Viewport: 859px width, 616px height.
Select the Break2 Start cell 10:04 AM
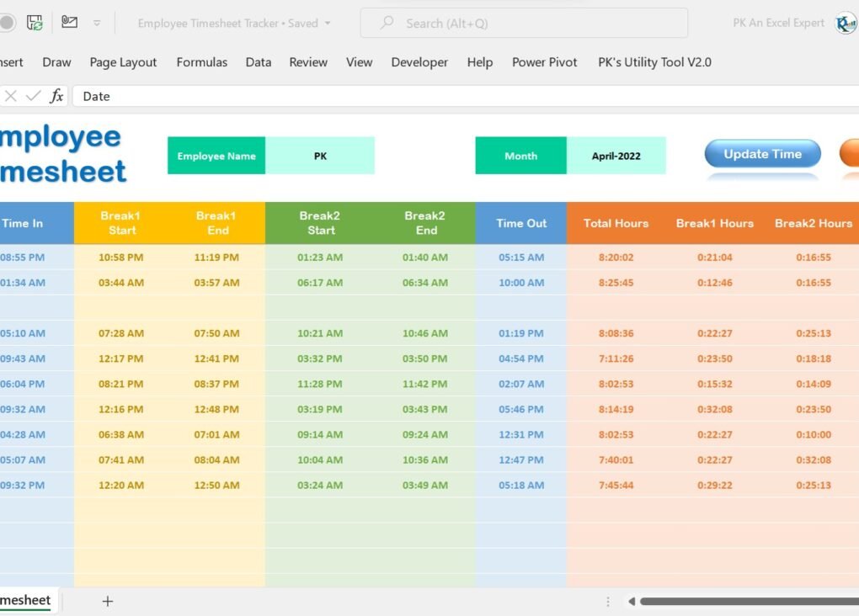click(320, 460)
